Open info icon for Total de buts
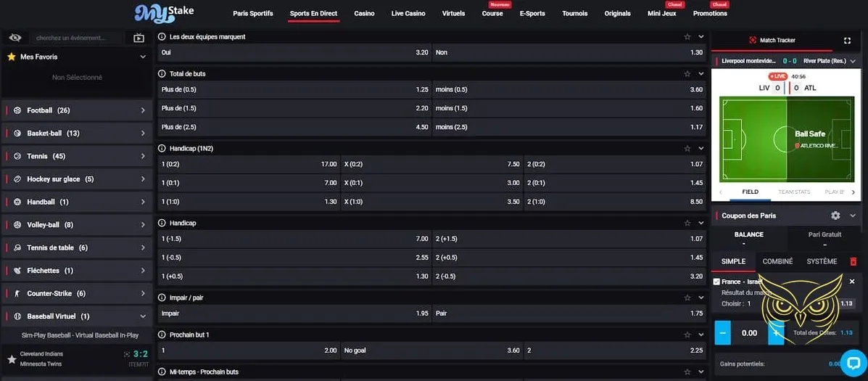The width and height of the screenshot is (868, 381). pyautogui.click(x=162, y=73)
